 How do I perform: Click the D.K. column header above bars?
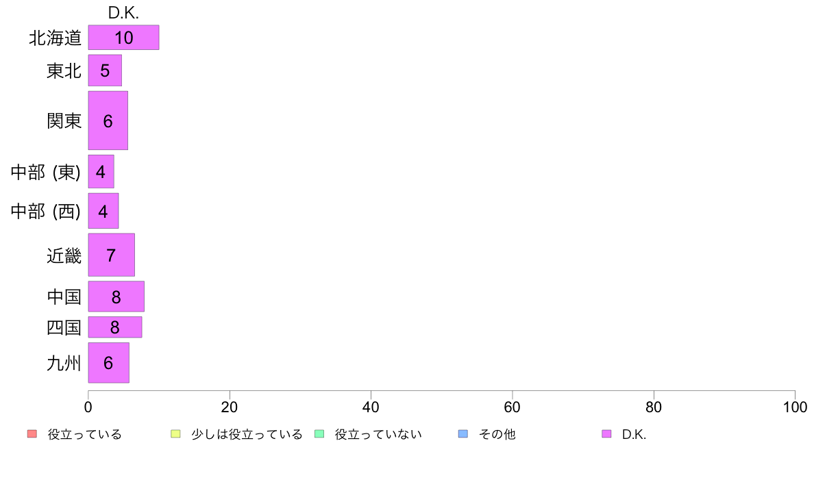(123, 13)
